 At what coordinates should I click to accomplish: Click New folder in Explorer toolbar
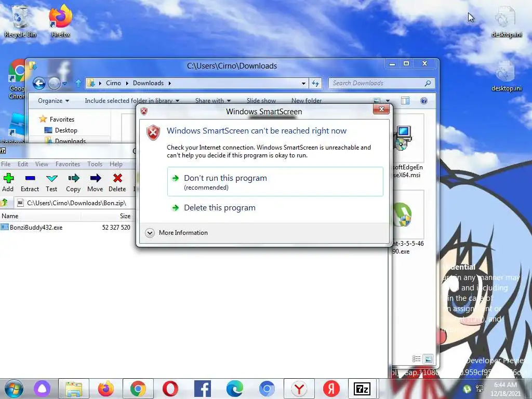pos(307,101)
